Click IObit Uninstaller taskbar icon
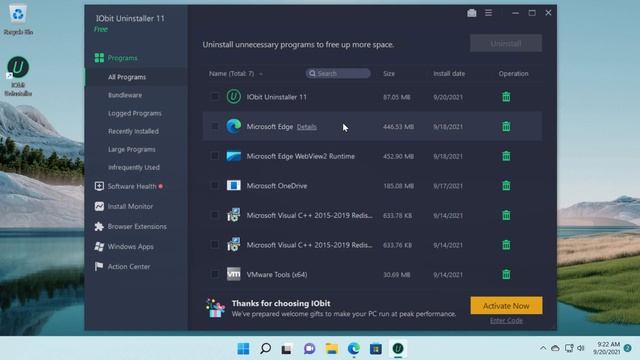Screen dimensions: 640x360 398,349
